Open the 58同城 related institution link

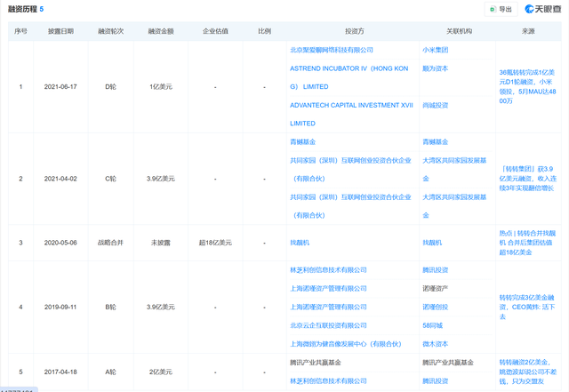(432, 325)
